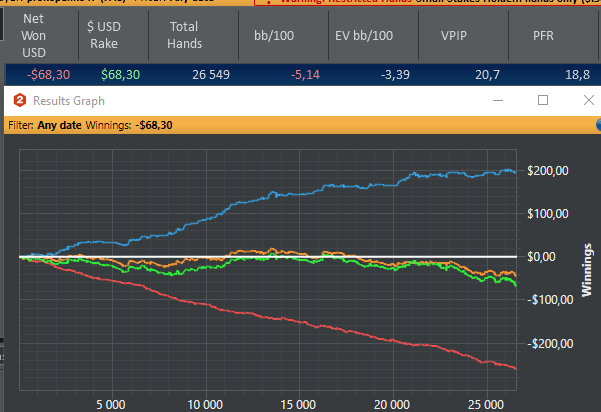Select the 20,7 VPIP cell
The height and width of the screenshot is (412, 601).
tap(488, 74)
